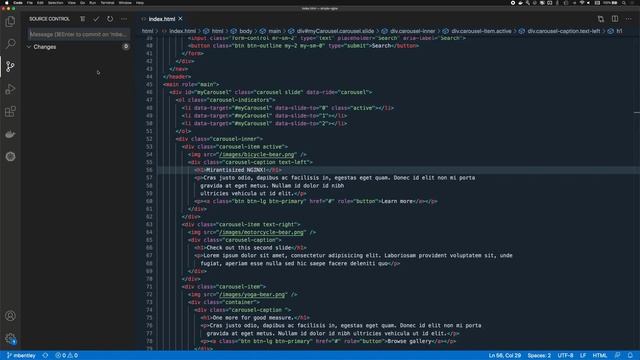Close the index.html editor tab
640x360 pixels.
pyautogui.click(x=180, y=19)
